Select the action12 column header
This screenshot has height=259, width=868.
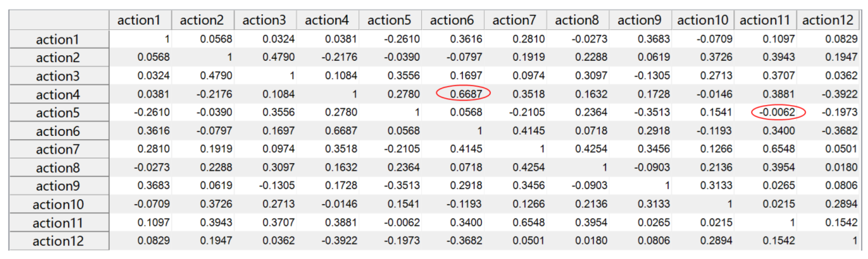(x=828, y=20)
